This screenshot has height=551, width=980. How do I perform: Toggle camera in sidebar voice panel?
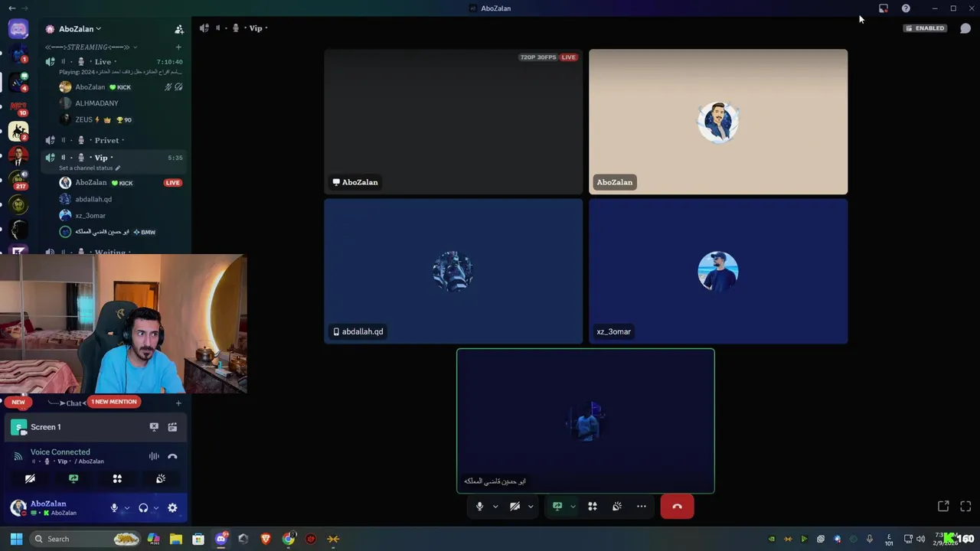(x=30, y=478)
